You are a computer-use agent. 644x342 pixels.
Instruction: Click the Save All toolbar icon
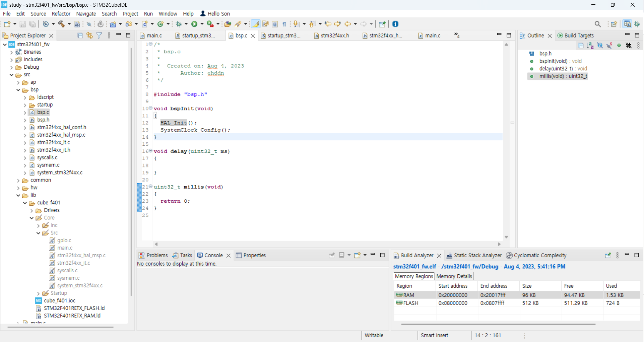coord(33,24)
